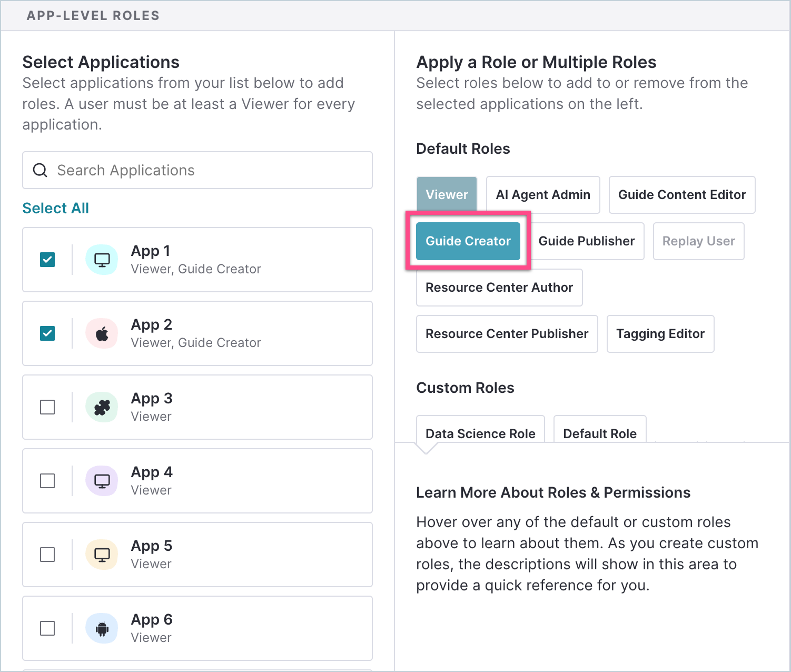This screenshot has width=791, height=672.
Task: Uncheck the App 2 checkbox
Action: click(47, 333)
